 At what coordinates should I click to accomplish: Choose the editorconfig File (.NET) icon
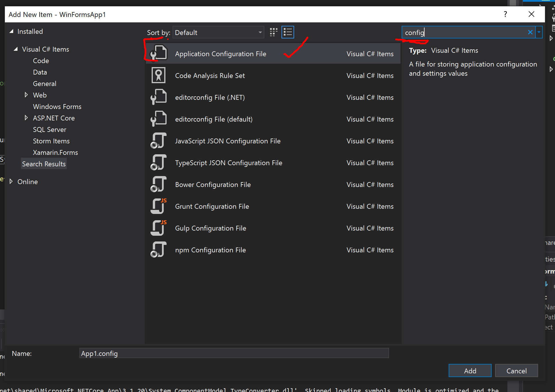tap(159, 97)
